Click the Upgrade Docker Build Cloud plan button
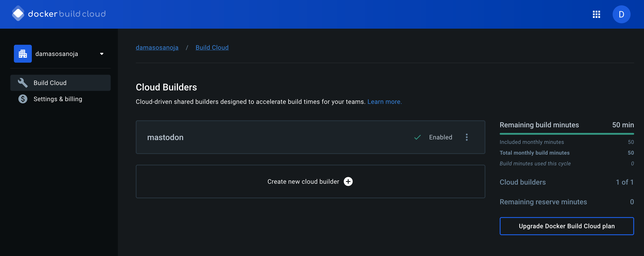This screenshot has height=256, width=644. pos(566,226)
